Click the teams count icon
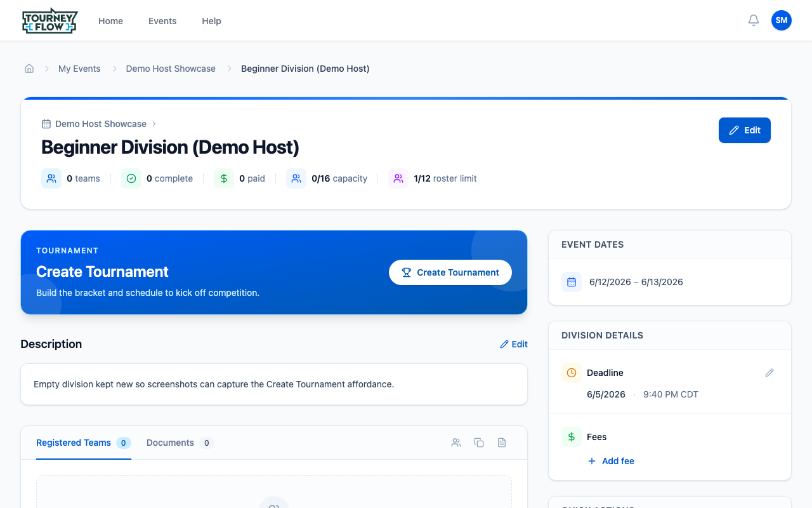The height and width of the screenshot is (508, 812). pyautogui.click(x=51, y=178)
